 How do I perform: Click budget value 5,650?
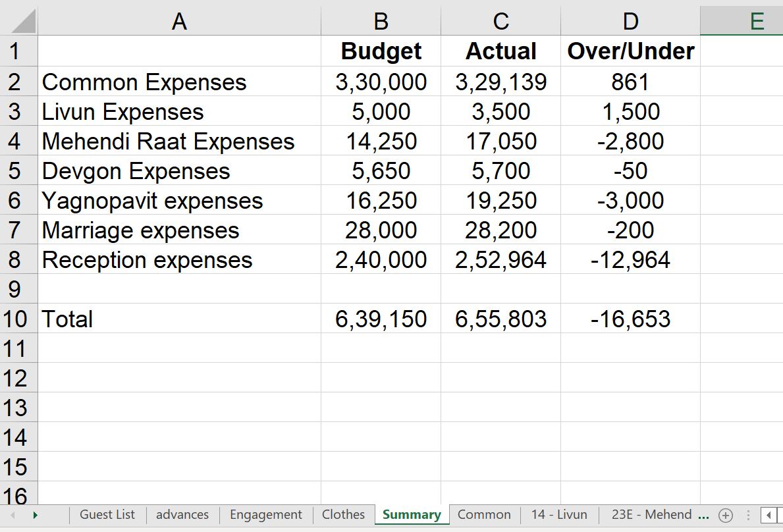pyautogui.click(x=381, y=170)
